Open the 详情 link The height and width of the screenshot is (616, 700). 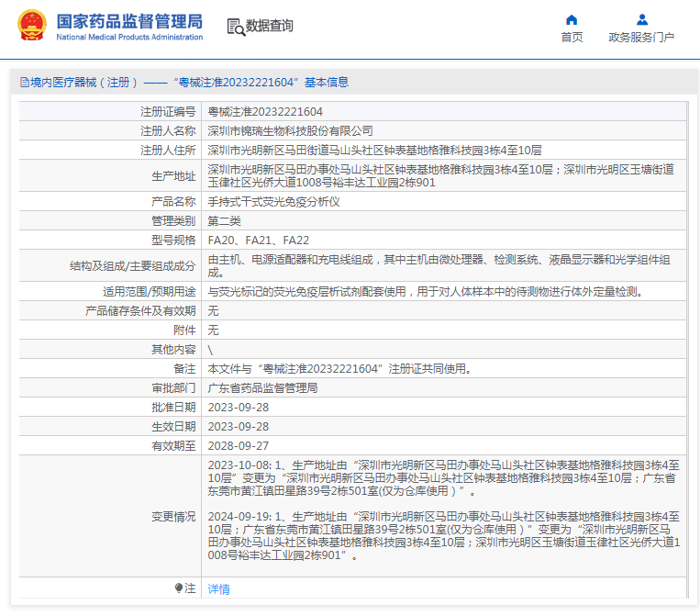pyautogui.click(x=218, y=589)
